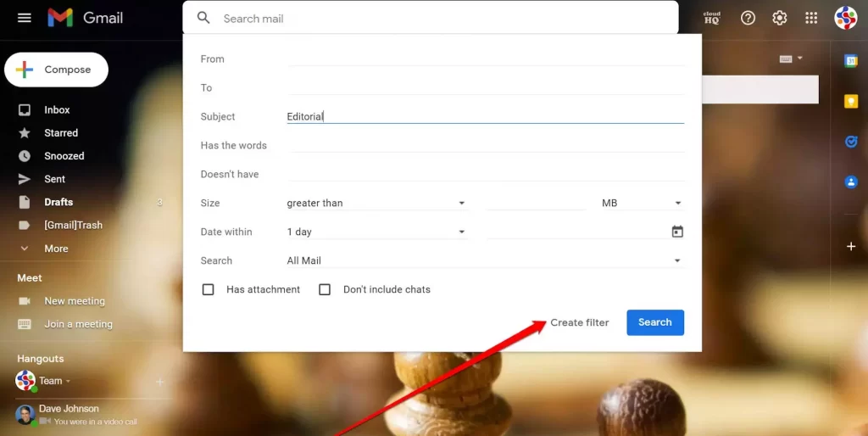The width and height of the screenshot is (868, 436).
Task: Open the account profile avatar
Action: (845, 19)
